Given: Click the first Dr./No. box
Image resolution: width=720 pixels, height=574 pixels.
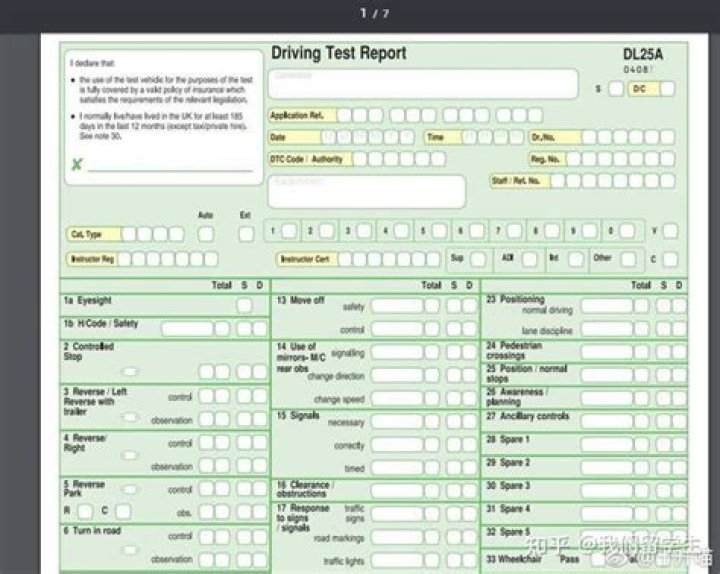Looking at the screenshot, I should click(x=590, y=137).
